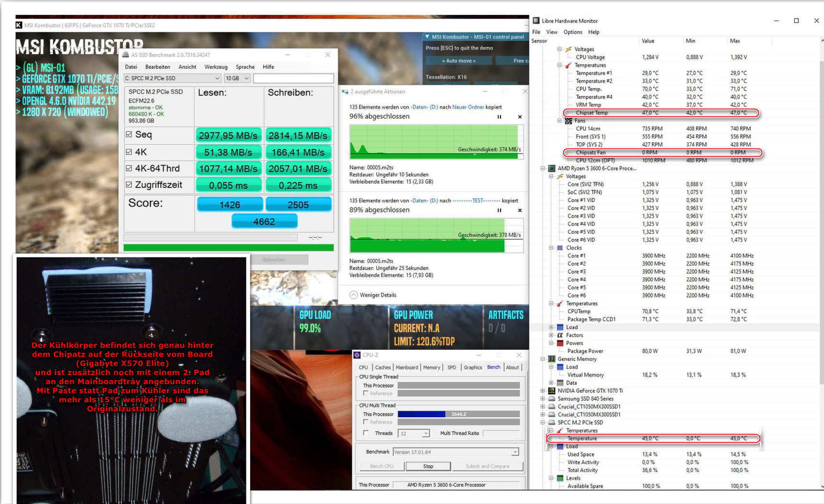Click the mainboard Voltages lightning icon
Viewport: 824px width, 504px height.
pyautogui.click(x=569, y=49)
